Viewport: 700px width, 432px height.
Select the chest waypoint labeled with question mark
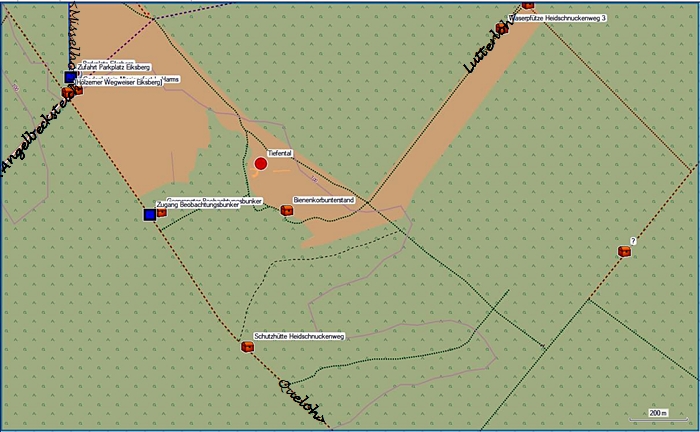click(625, 251)
